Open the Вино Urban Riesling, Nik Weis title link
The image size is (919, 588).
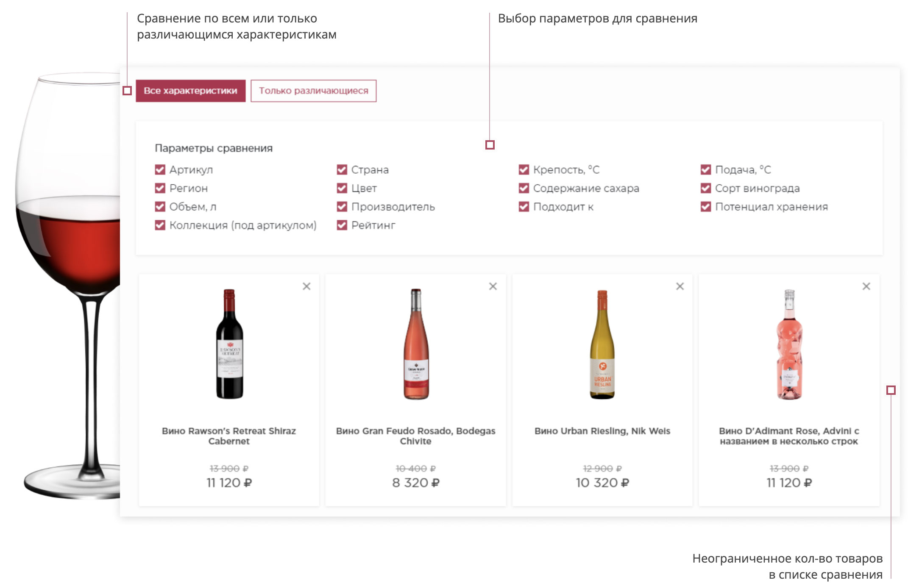tap(602, 431)
